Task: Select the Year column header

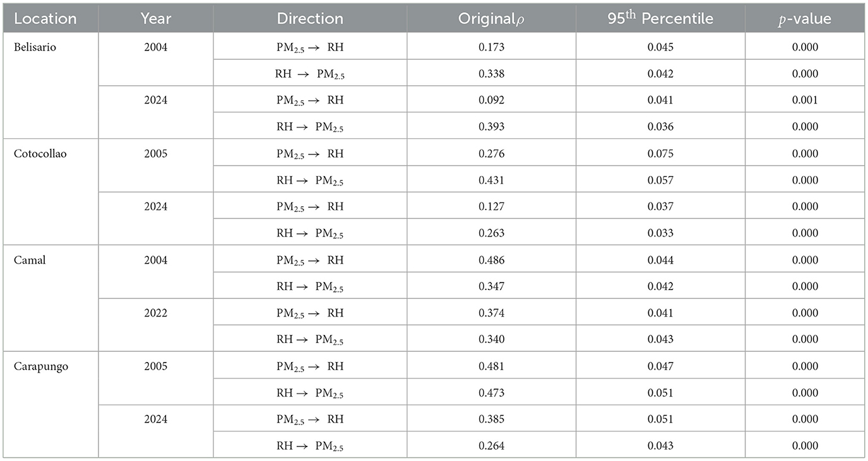Action: point(155,19)
